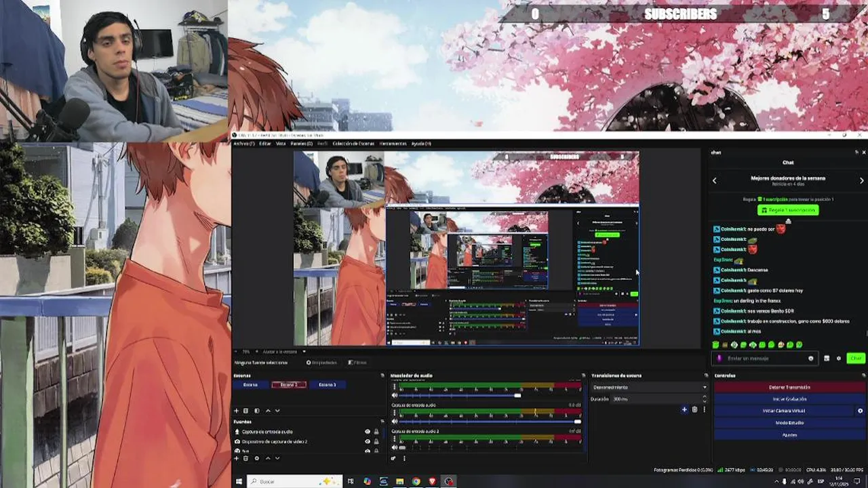
Task: Open audio mixer options menu (three dots) at bottom
Action: point(404,458)
